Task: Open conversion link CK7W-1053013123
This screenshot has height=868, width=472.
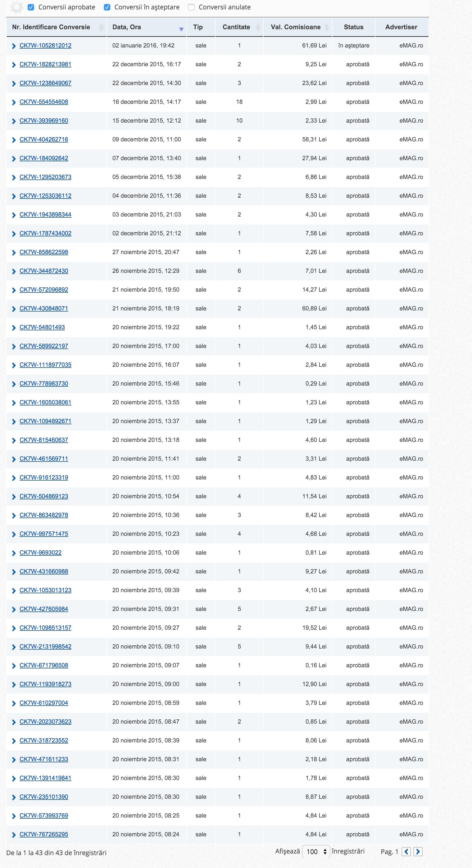Action: tap(45, 590)
